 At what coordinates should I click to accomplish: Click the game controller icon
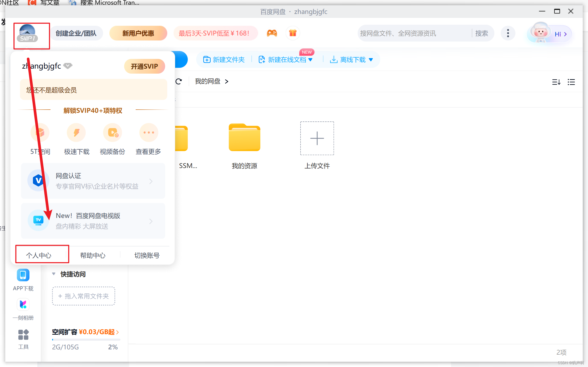(x=272, y=33)
